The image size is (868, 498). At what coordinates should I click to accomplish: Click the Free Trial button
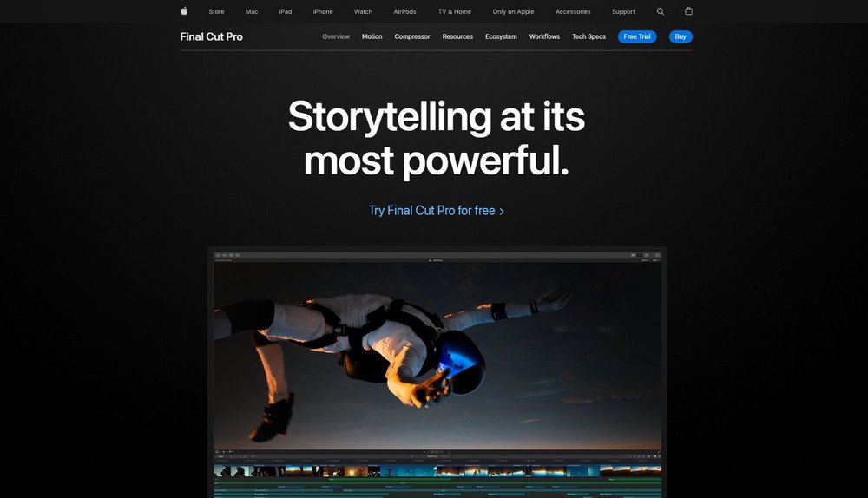click(637, 36)
